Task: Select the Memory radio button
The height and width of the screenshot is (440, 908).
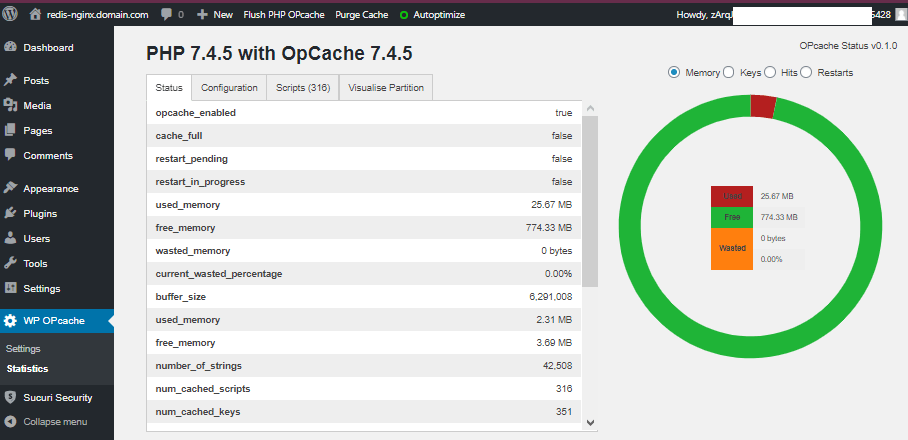Action: [673, 72]
